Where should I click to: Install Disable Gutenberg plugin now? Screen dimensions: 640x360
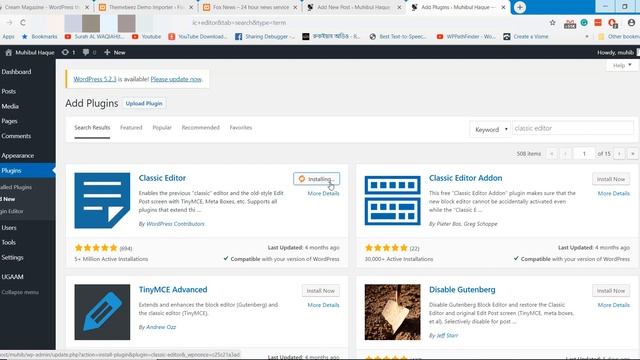click(611, 291)
